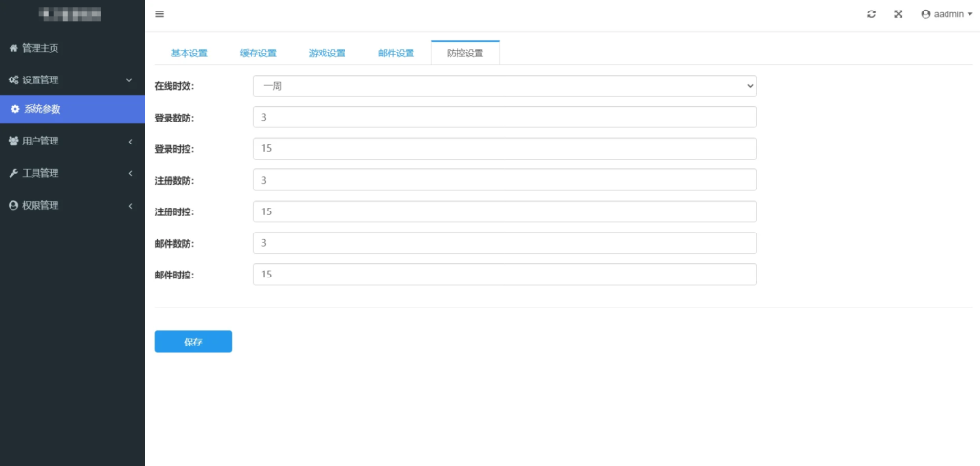Screen dimensions: 980x466
Task: Click the refresh icon in top bar
Action: [x=871, y=14]
